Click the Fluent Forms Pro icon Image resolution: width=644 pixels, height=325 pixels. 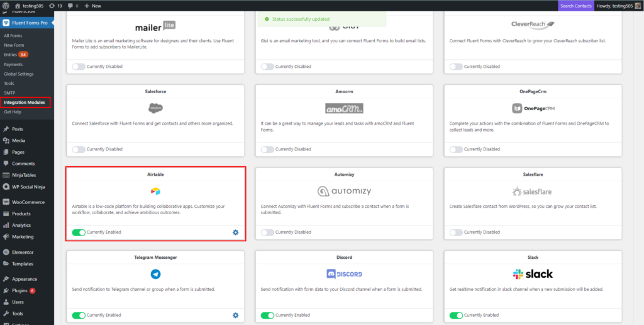tap(6, 23)
